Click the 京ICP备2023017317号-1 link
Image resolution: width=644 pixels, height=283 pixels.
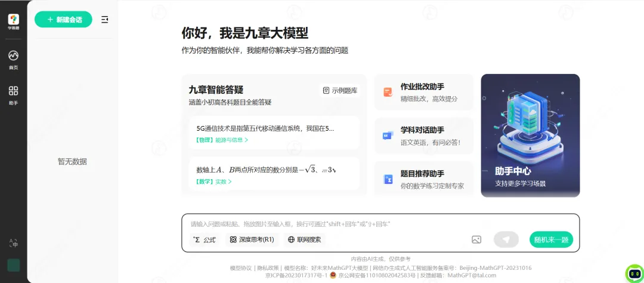click(296, 275)
